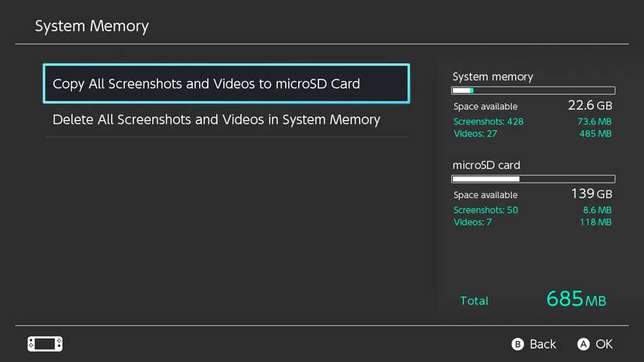
Task: Click the OK label
Action: [604, 344]
